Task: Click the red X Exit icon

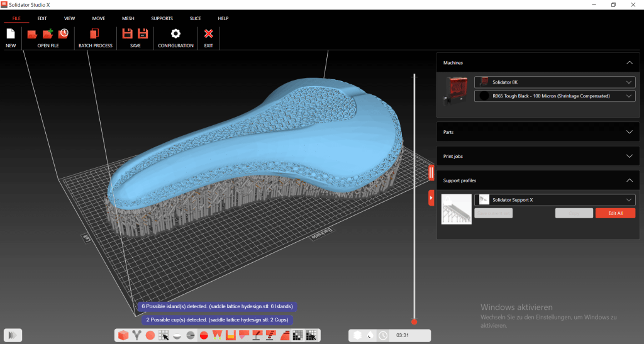Action: coord(209,34)
